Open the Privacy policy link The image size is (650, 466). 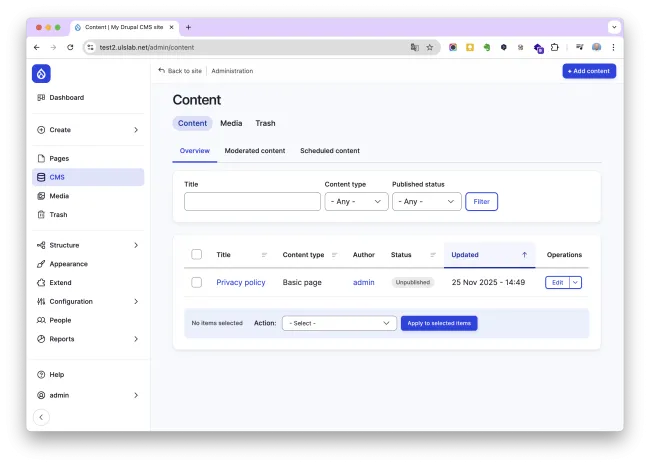click(x=241, y=283)
